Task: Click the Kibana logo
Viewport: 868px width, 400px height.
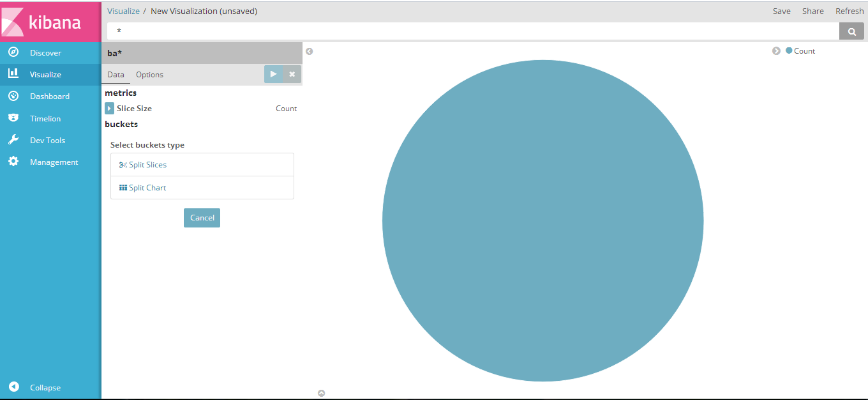Action: pyautogui.click(x=50, y=22)
